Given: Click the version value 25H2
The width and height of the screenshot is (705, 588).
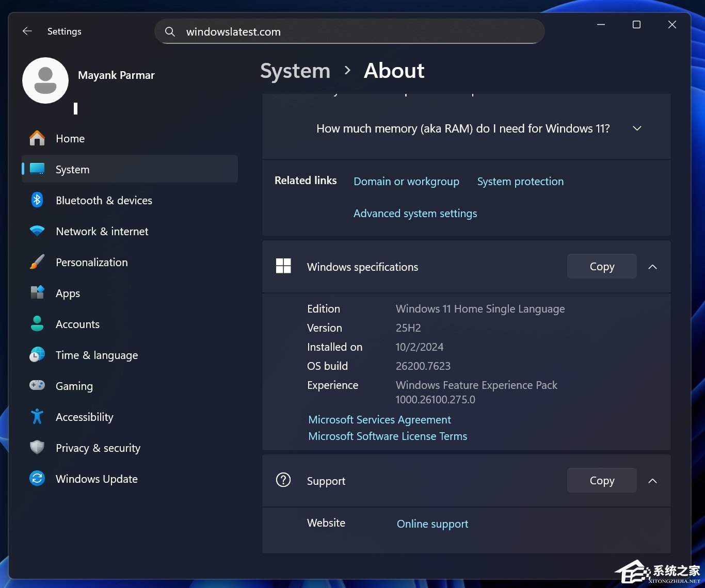Looking at the screenshot, I should click(408, 328).
